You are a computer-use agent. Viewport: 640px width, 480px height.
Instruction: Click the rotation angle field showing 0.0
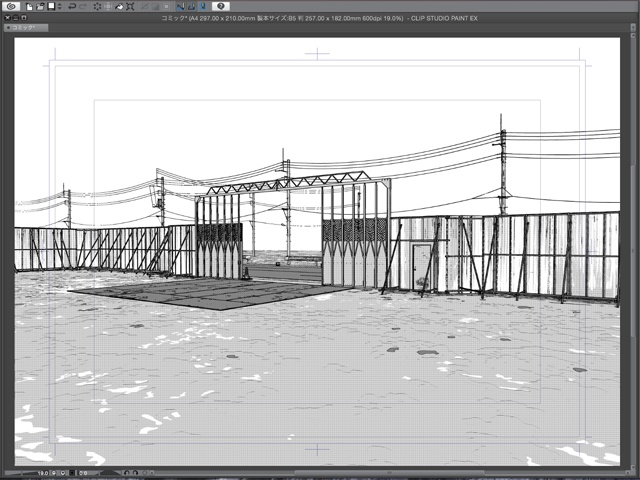pyautogui.click(x=83, y=473)
